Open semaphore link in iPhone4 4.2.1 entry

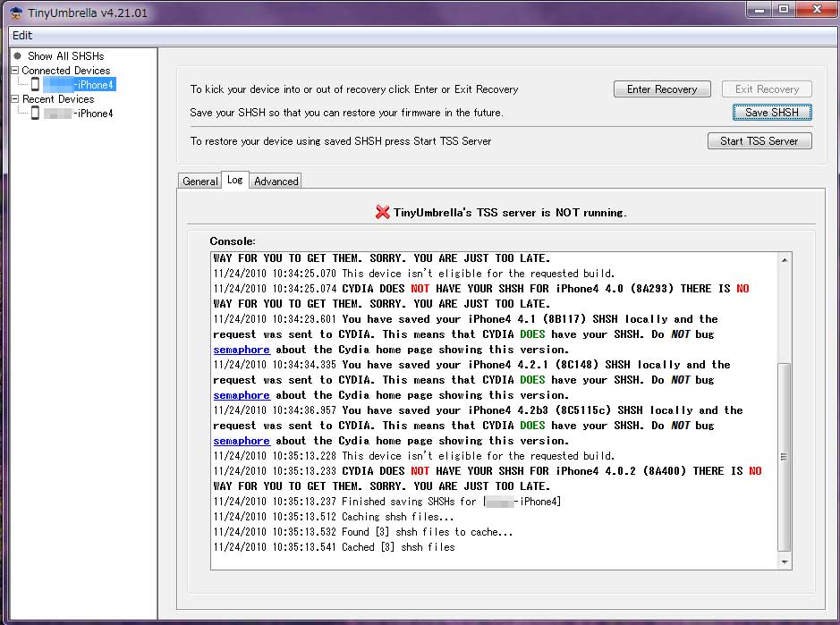pyautogui.click(x=242, y=395)
